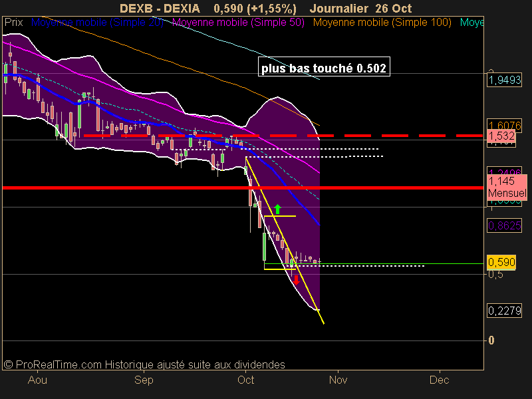Click the 0,8625 price label
The width and height of the screenshot is (532, 399).
[505, 225]
